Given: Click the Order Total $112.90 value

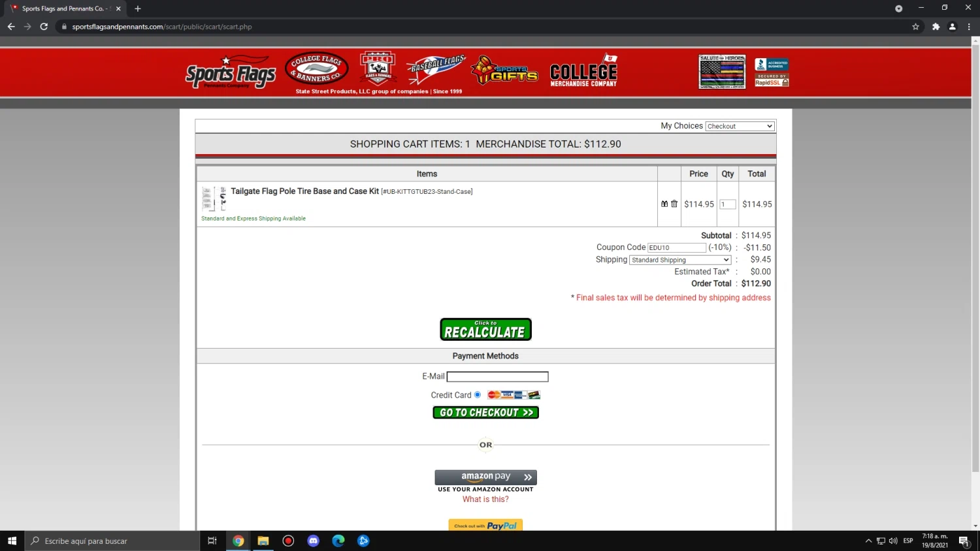Looking at the screenshot, I should (756, 283).
